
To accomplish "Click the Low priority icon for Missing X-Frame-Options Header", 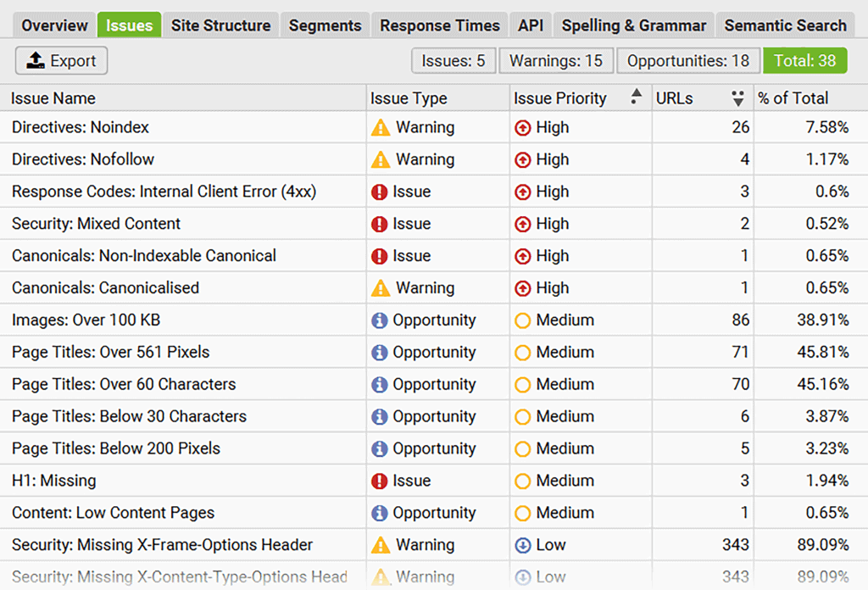I will (523, 546).
